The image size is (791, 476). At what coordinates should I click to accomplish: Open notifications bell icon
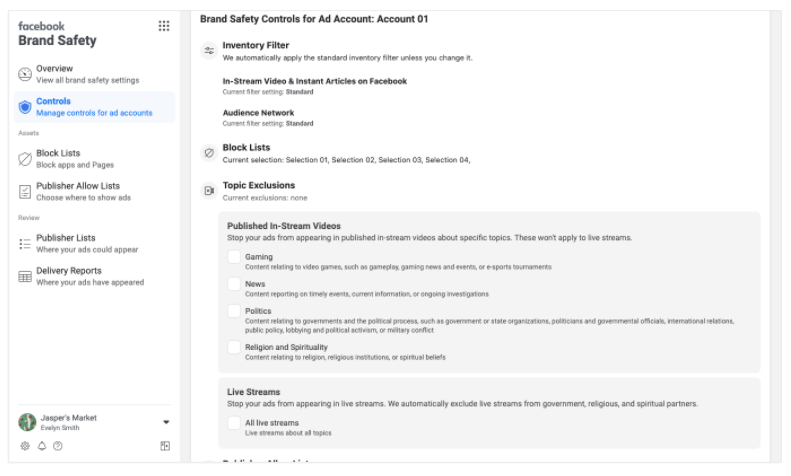point(42,446)
